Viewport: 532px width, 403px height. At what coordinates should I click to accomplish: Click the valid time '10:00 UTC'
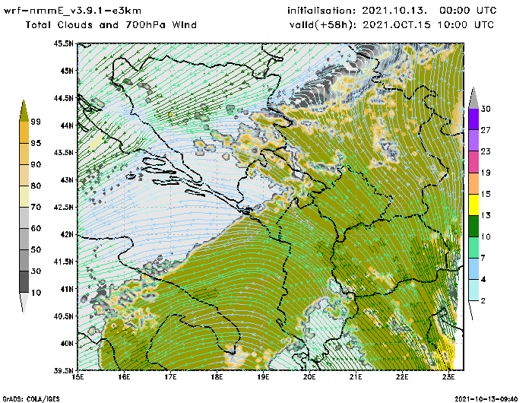click(x=465, y=25)
